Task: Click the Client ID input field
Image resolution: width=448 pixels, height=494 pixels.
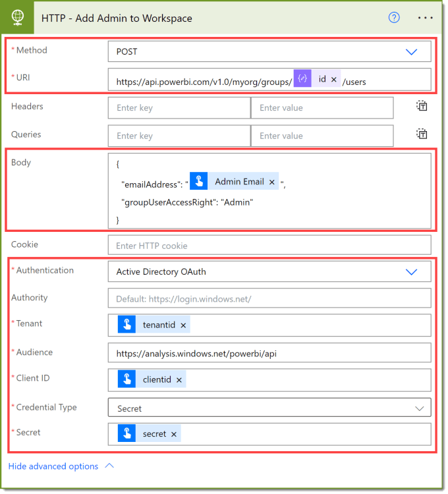Action: (269, 380)
